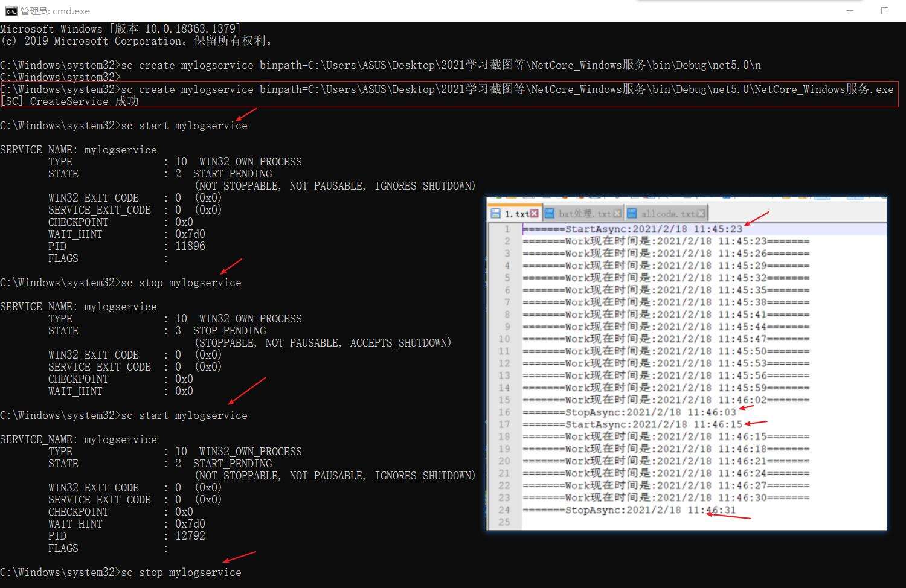Image resolution: width=906 pixels, height=588 pixels.
Task: Switch to the allcode.txt tab
Action: click(666, 213)
